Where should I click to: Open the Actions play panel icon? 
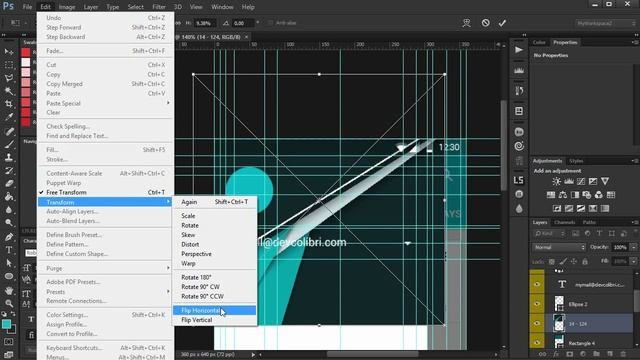(x=519, y=50)
